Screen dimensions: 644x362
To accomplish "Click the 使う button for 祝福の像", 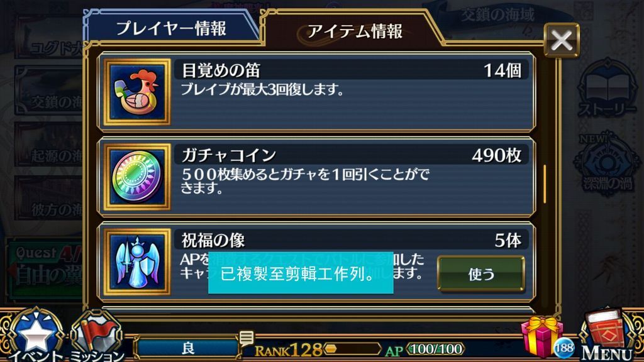I will pyautogui.click(x=481, y=274).
